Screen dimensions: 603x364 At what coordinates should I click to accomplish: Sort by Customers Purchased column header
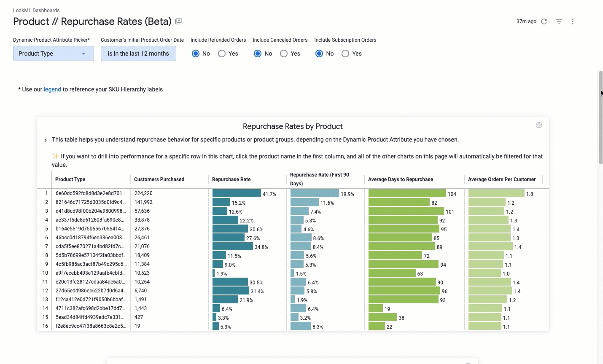point(159,179)
